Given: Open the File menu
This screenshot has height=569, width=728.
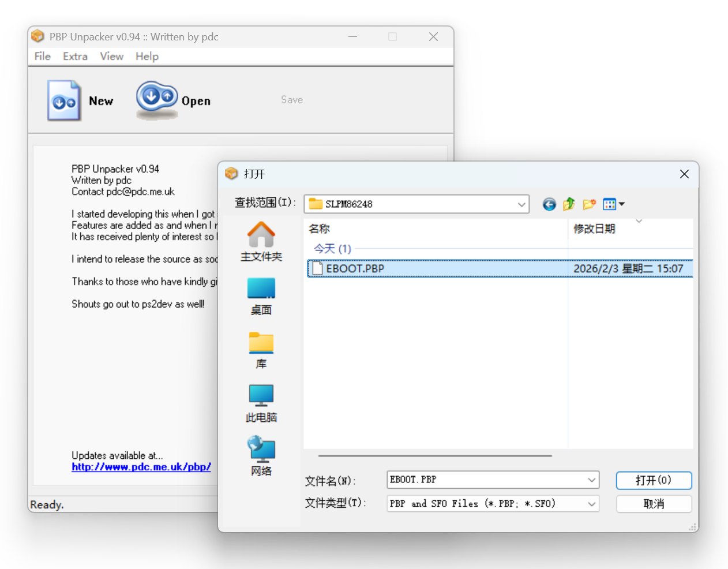Looking at the screenshot, I should click(42, 57).
